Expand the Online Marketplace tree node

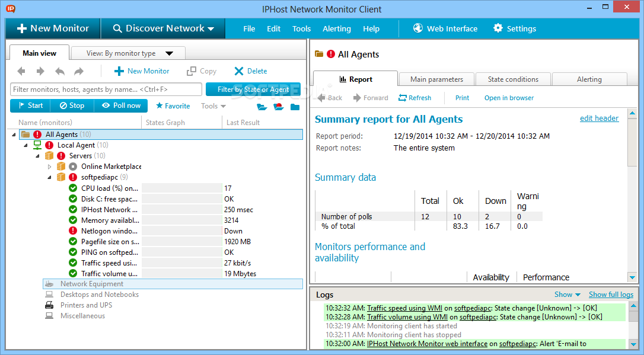coord(49,167)
